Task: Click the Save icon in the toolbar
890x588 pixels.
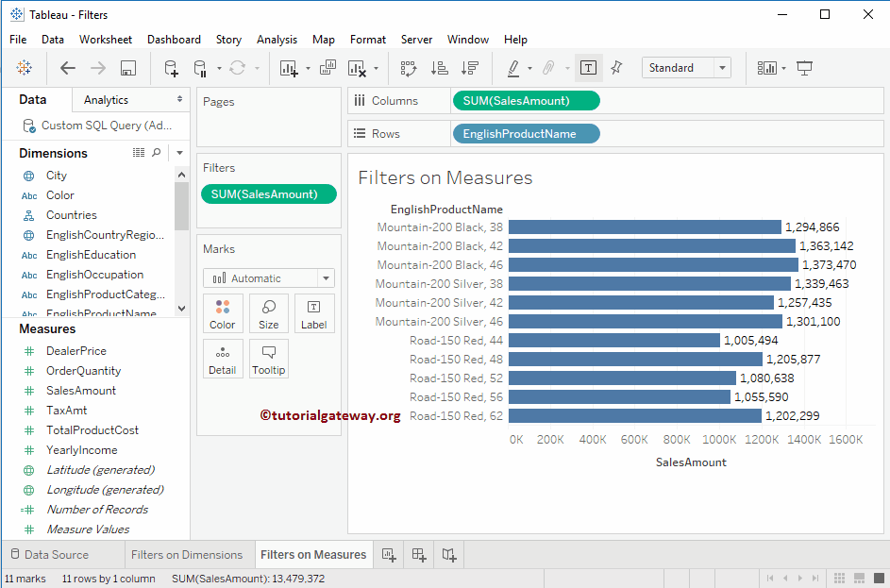Action: [x=128, y=68]
